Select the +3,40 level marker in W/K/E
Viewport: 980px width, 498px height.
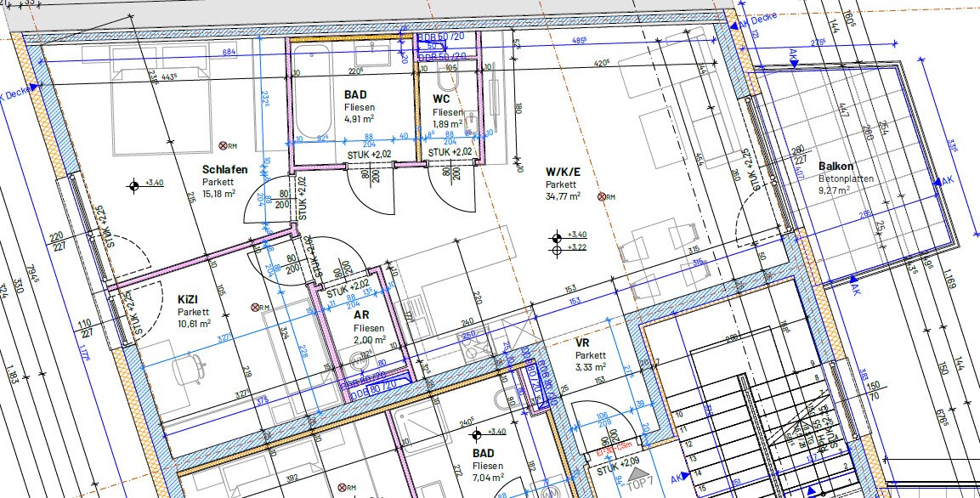[556, 236]
